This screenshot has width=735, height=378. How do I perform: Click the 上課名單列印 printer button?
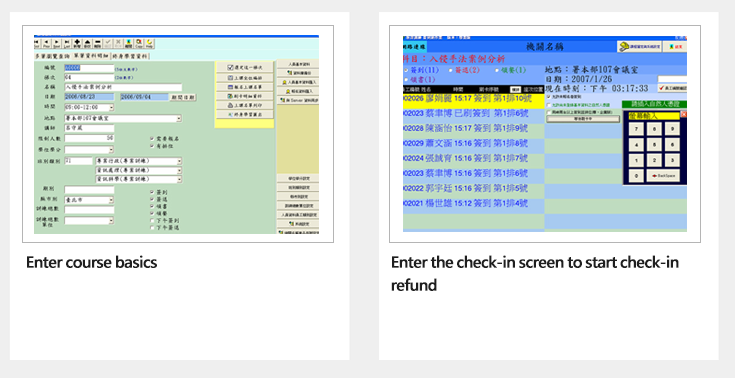[244, 106]
